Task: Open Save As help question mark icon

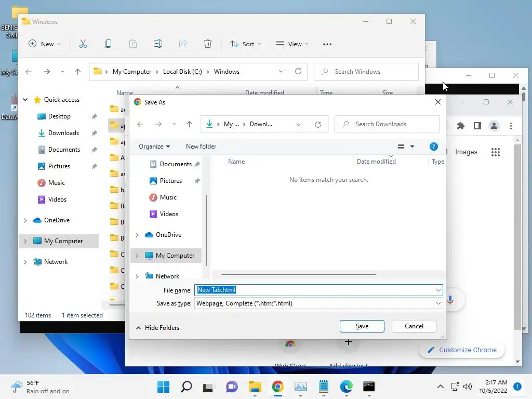Action: pos(433,147)
